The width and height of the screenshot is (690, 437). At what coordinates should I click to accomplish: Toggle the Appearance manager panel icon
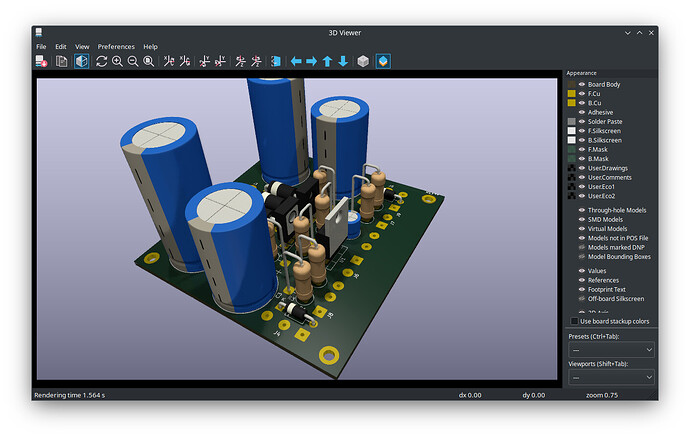click(383, 61)
